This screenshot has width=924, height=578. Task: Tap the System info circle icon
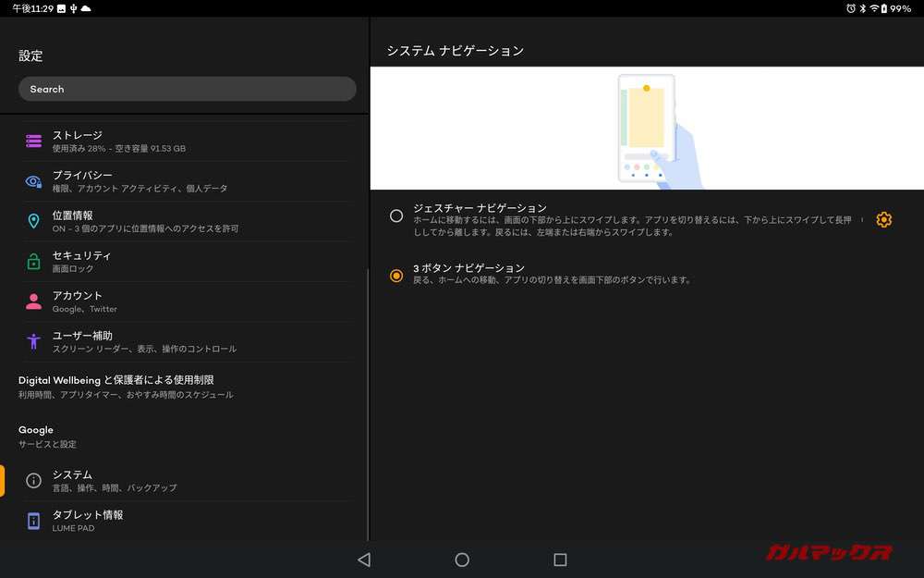tap(34, 480)
